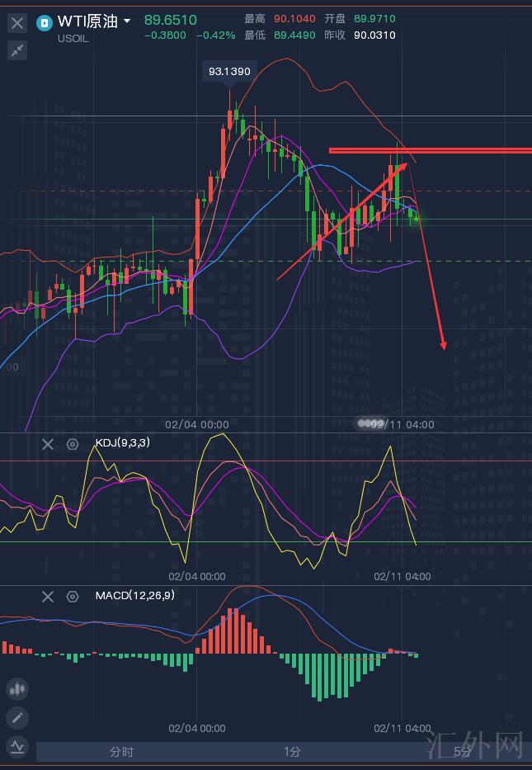Switch to the 1分 timeframe tab
The height and width of the screenshot is (770, 532).
click(x=292, y=751)
